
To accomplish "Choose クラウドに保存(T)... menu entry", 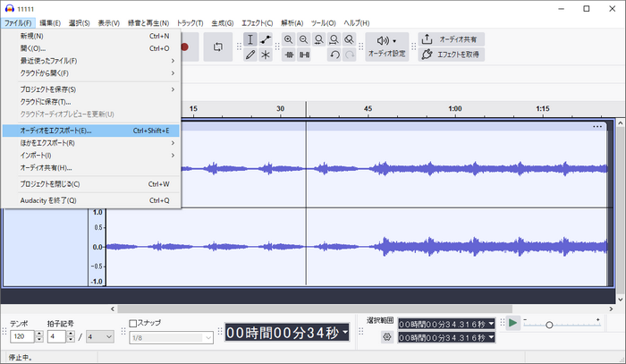I will (91, 102).
